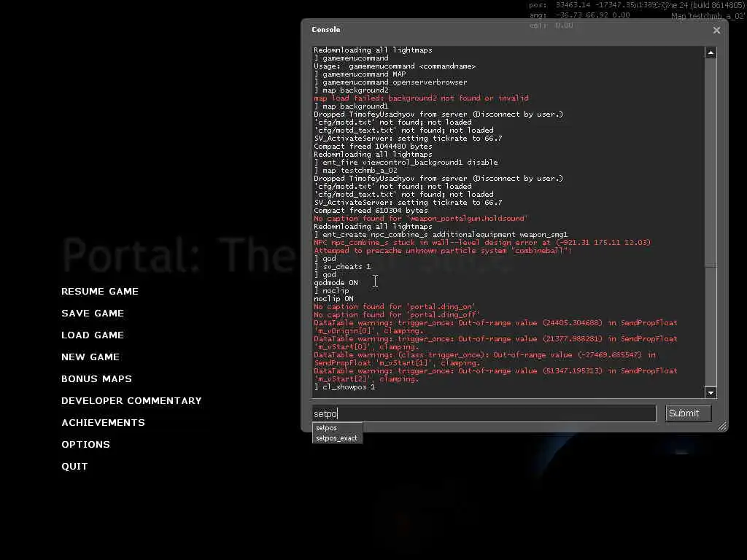Close the Console window
Image resolution: width=747 pixels, height=560 pixels.
pyautogui.click(x=716, y=30)
